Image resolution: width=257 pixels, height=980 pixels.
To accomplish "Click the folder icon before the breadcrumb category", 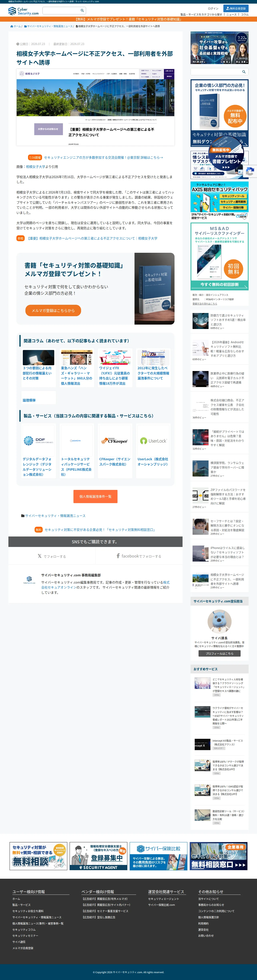I will tap(25, 26).
